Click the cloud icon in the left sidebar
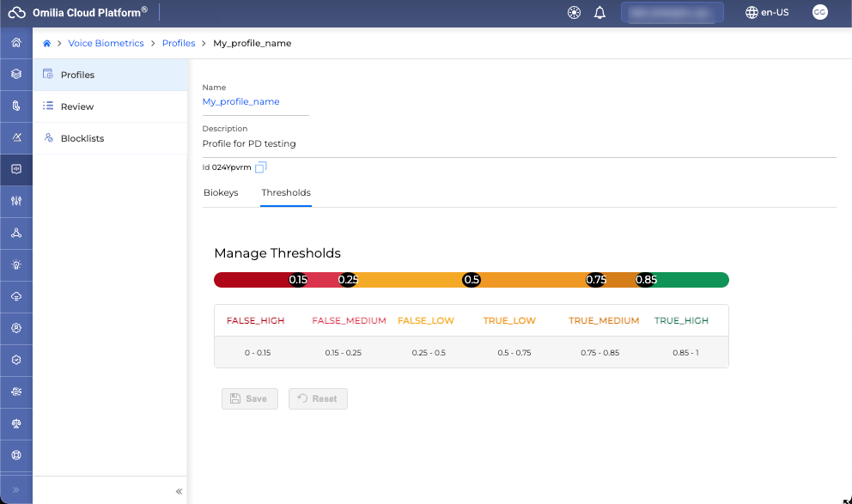The height and width of the screenshot is (504, 852). [15, 296]
